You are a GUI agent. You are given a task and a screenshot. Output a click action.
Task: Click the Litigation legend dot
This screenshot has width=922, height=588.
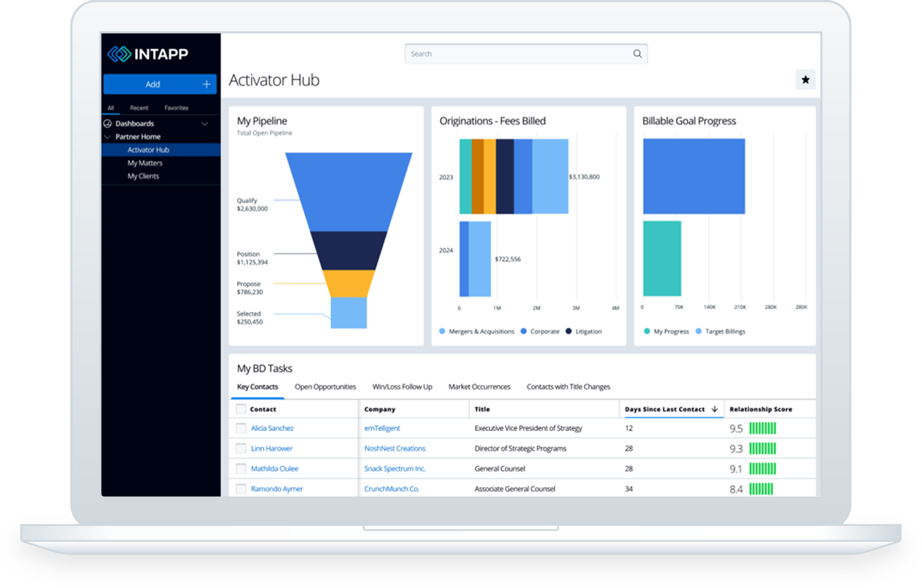(569, 331)
